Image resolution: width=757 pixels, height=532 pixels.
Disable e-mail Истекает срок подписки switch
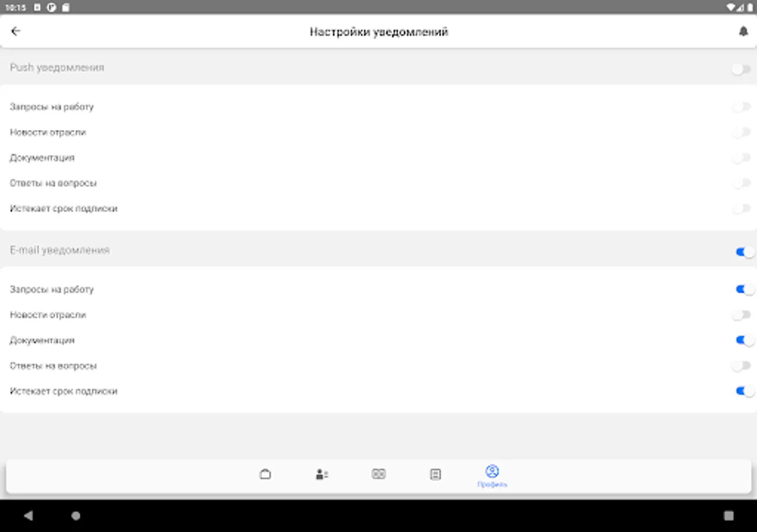point(745,391)
